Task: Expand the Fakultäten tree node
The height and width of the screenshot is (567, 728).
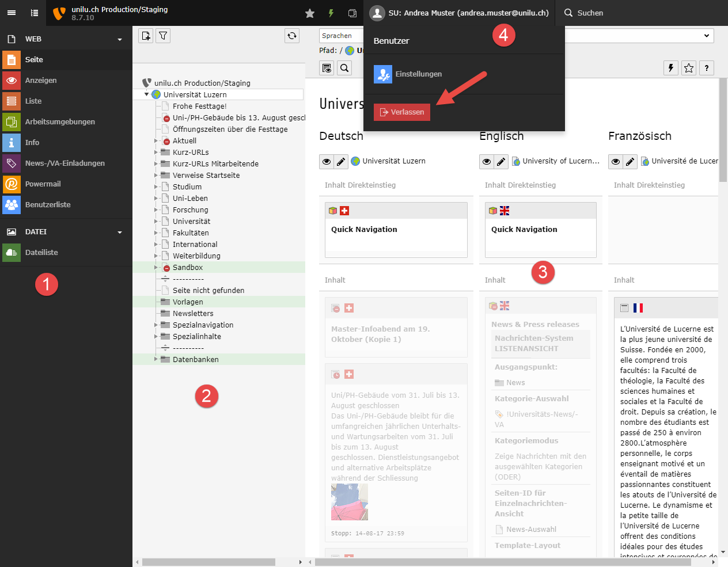Action: pyautogui.click(x=156, y=233)
